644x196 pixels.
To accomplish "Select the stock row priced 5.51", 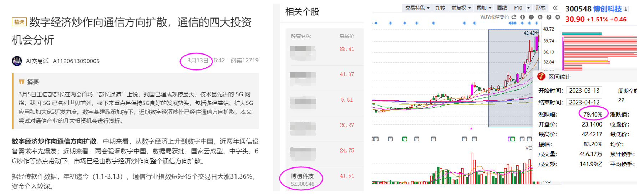I will coord(324,103).
